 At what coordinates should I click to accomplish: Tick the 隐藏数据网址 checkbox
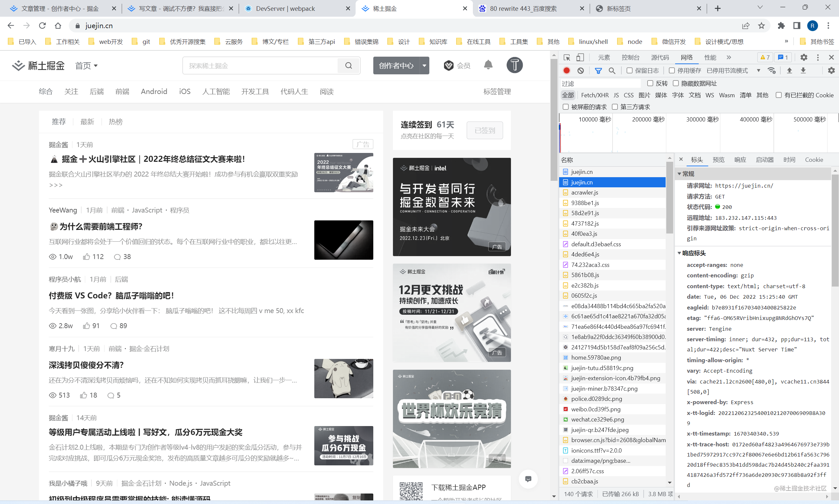coord(675,84)
